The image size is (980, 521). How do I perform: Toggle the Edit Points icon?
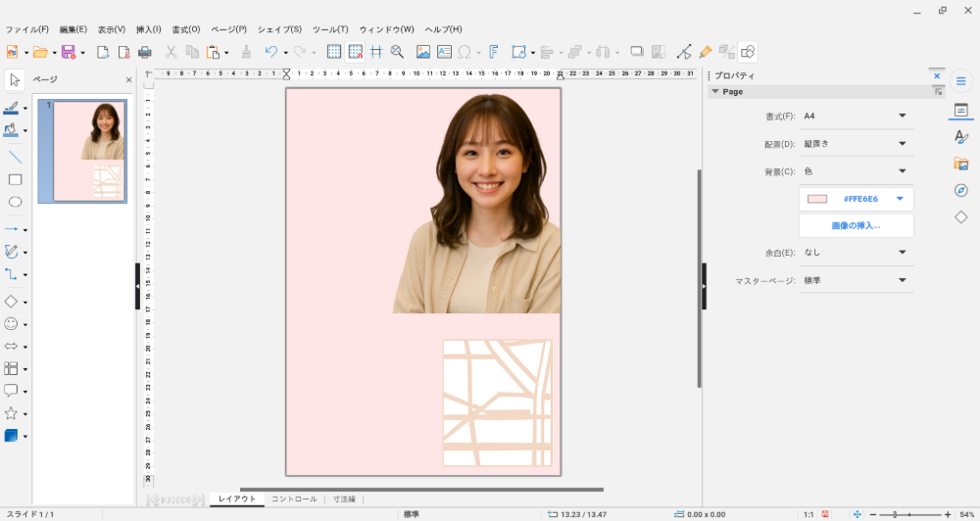(684, 52)
